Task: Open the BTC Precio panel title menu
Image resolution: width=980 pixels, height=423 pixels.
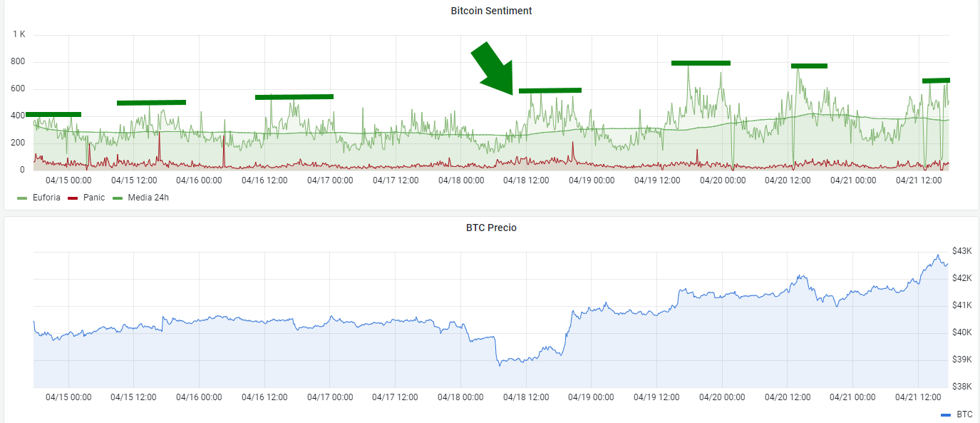Action: (x=491, y=228)
